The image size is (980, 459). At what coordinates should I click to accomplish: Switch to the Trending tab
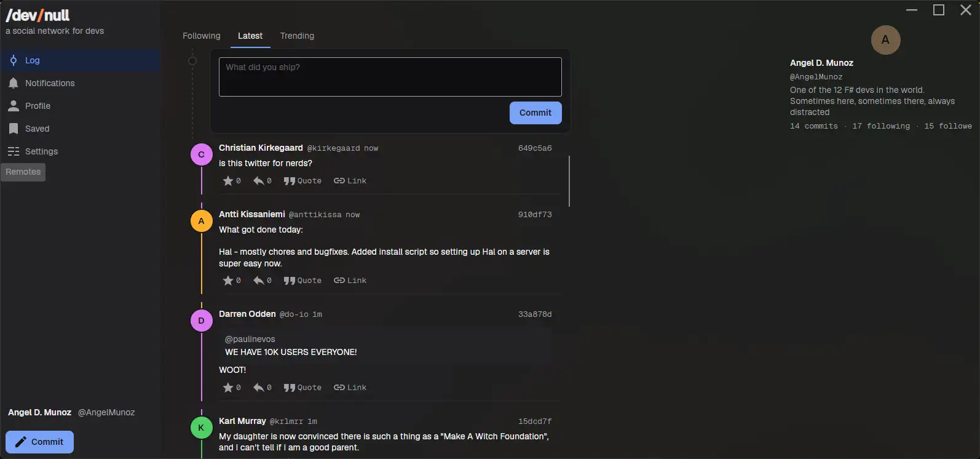pos(297,36)
